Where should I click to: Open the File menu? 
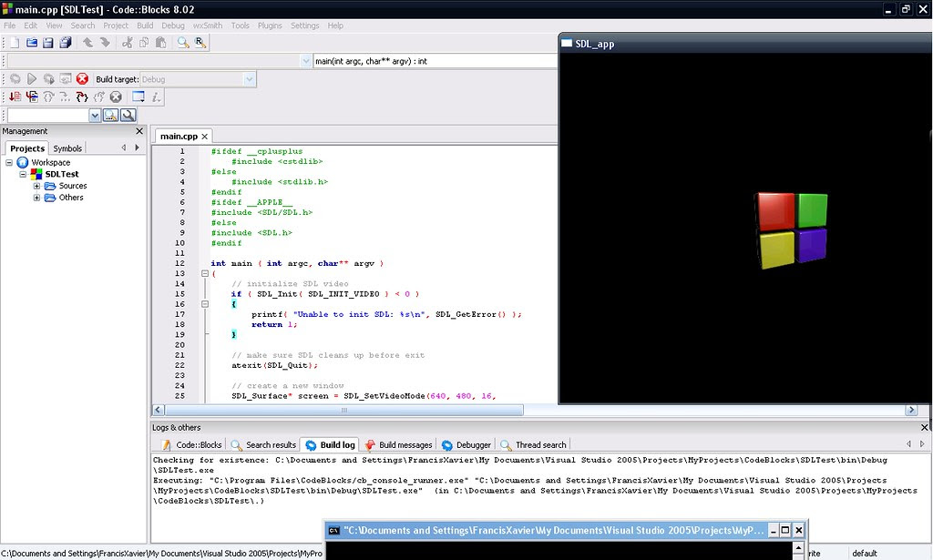coord(10,25)
